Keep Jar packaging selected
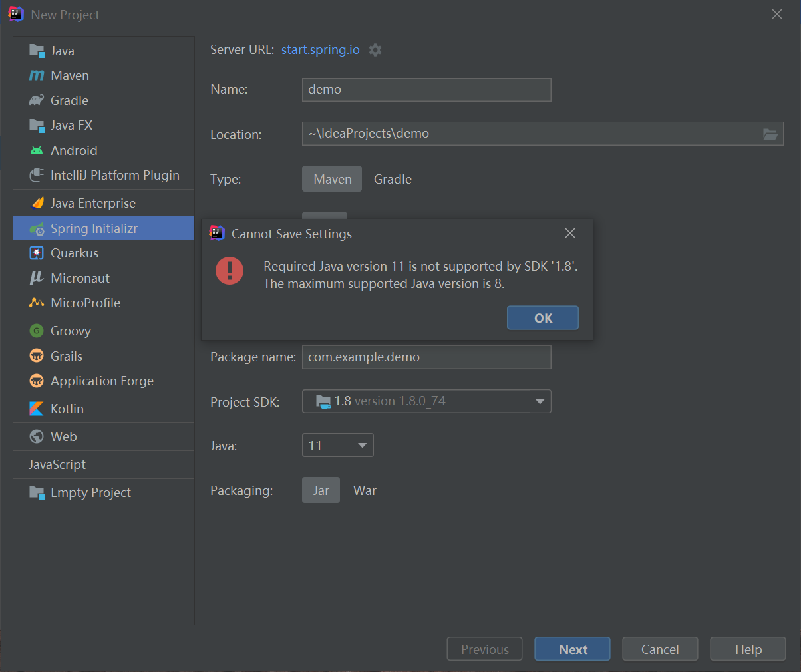The image size is (801, 672). [321, 490]
